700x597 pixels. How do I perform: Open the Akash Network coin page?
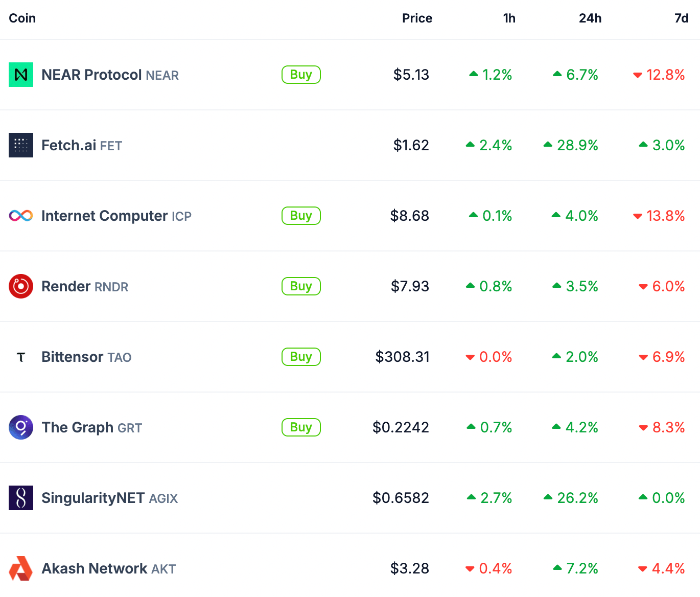(95, 568)
